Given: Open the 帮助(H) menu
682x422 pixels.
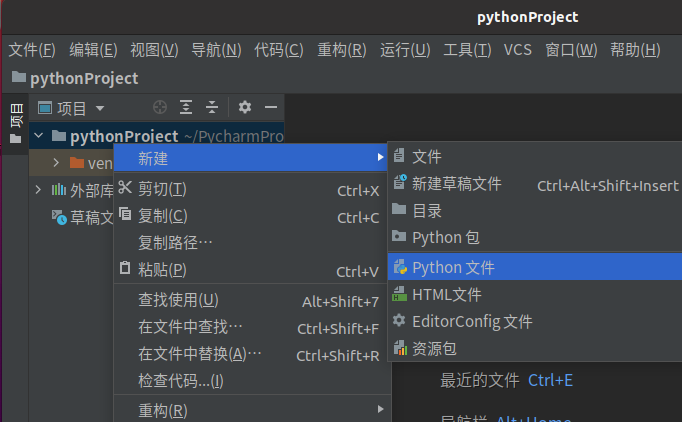Looking at the screenshot, I should (635, 50).
